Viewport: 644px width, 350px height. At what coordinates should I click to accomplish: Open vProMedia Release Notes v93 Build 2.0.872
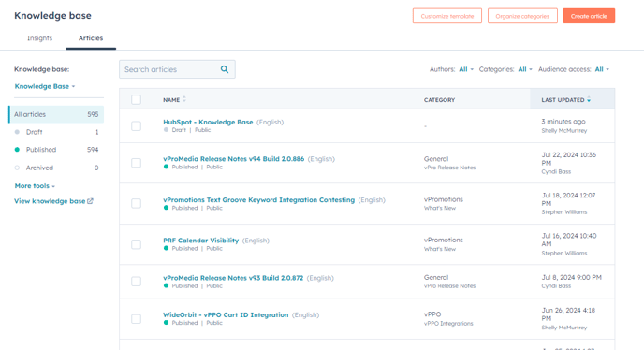point(233,278)
